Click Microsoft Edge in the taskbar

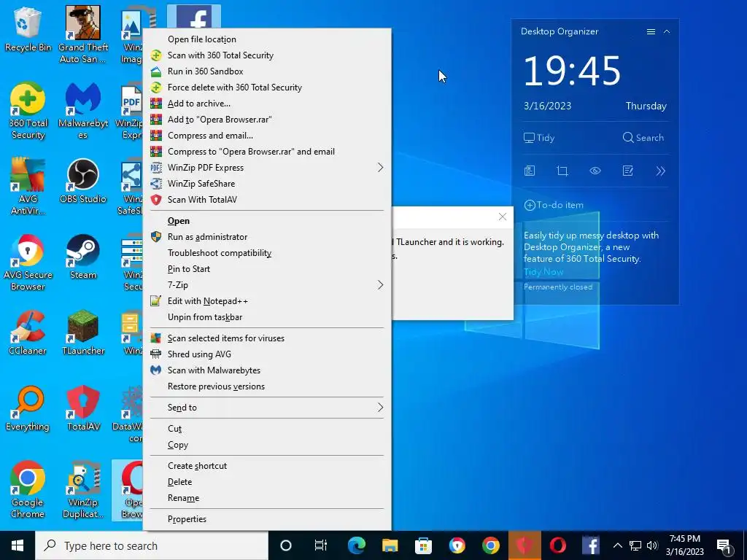click(x=356, y=545)
